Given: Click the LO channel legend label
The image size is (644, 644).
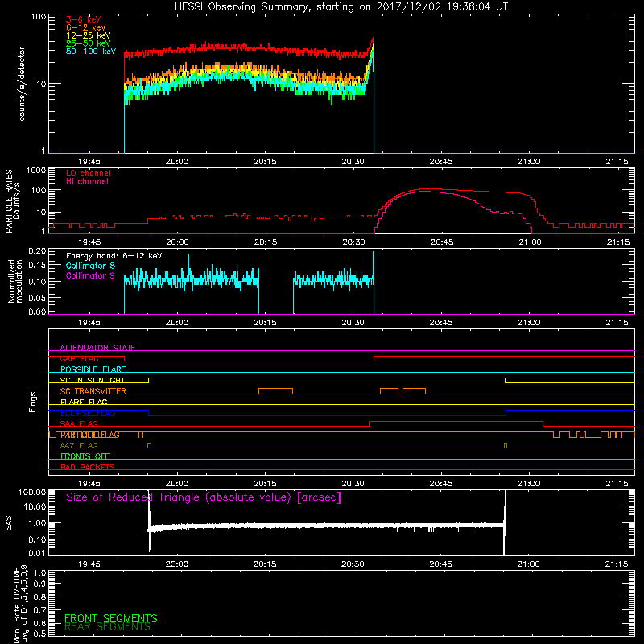Looking at the screenshot, I should 89,173.
